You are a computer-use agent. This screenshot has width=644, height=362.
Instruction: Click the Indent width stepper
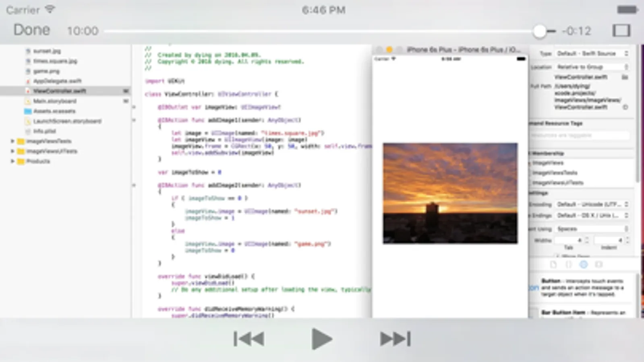(627, 240)
